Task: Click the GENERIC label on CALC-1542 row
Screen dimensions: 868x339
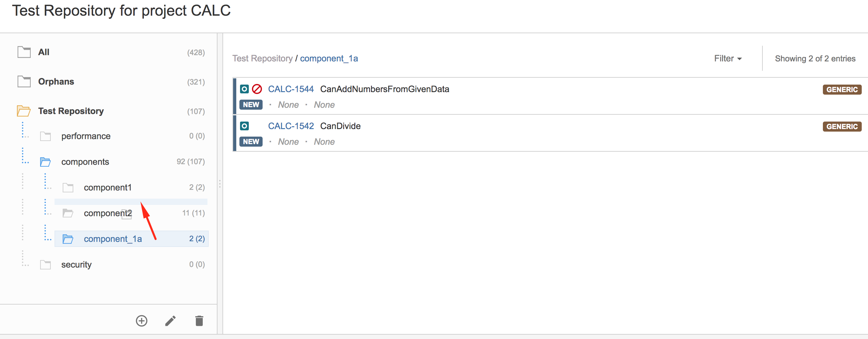Action: click(842, 127)
